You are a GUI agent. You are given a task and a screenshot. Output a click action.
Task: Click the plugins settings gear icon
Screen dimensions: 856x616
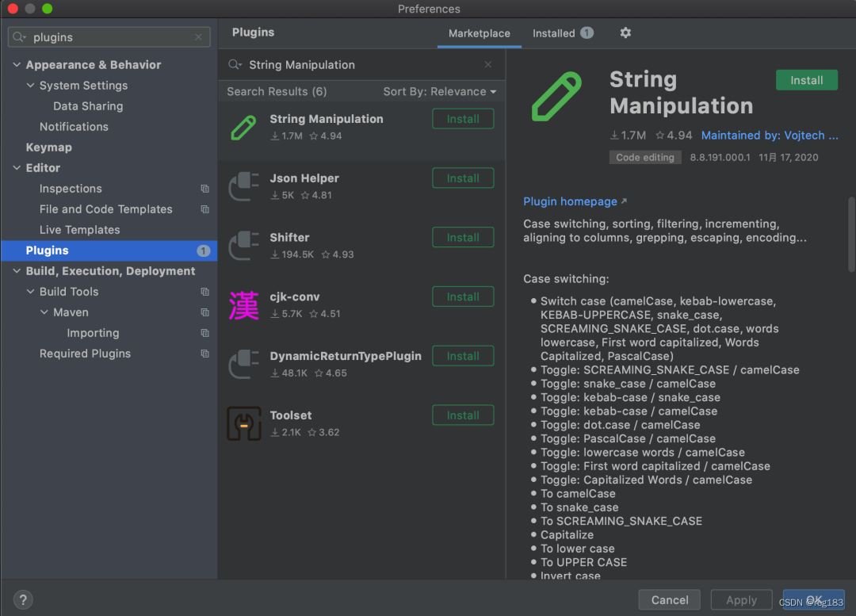pyautogui.click(x=625, y=33)
